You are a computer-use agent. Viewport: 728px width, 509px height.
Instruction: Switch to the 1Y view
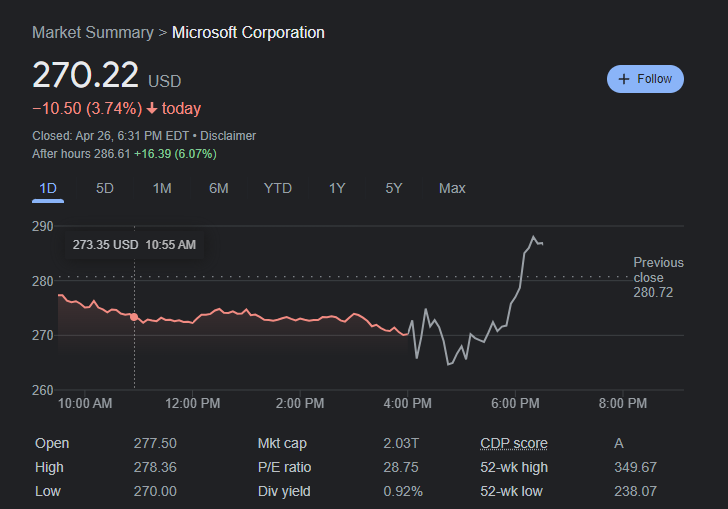pos(337,188)
